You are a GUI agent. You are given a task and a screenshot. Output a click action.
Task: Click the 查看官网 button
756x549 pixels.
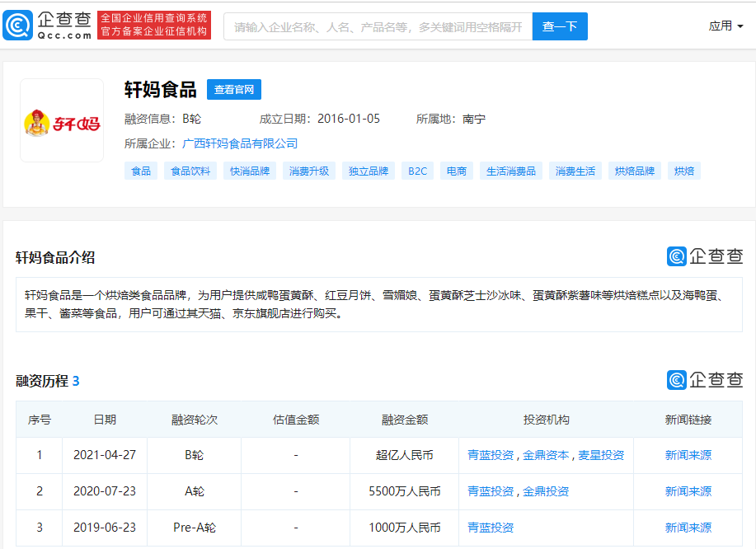[x=234, y=90]
